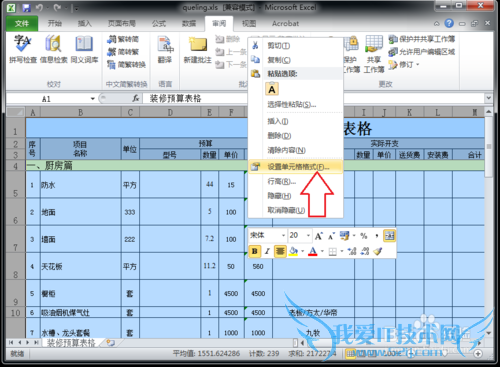Open the Acrobat ribbon tab

(285, 23)
